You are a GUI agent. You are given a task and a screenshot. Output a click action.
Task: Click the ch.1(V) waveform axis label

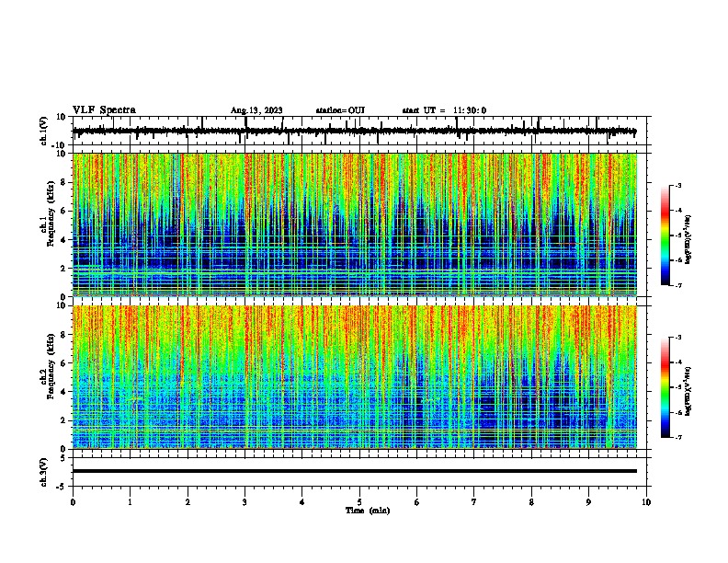click(44, 131)
